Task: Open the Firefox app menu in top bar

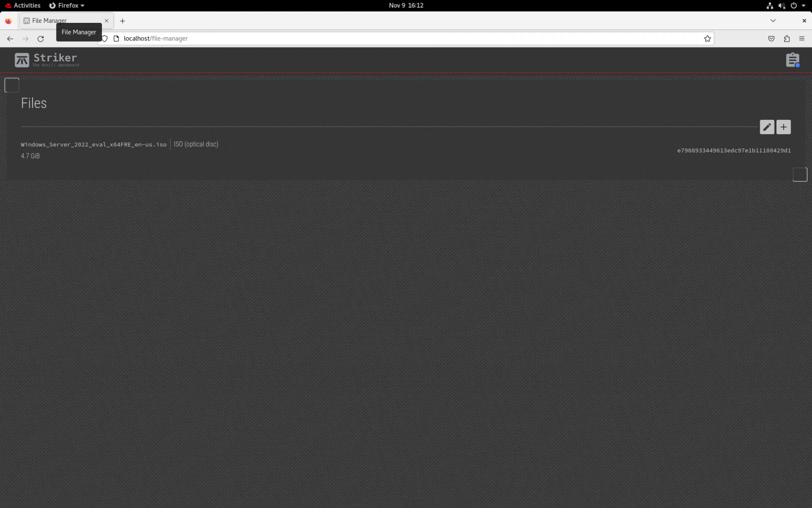Action: tap(66, 6)
